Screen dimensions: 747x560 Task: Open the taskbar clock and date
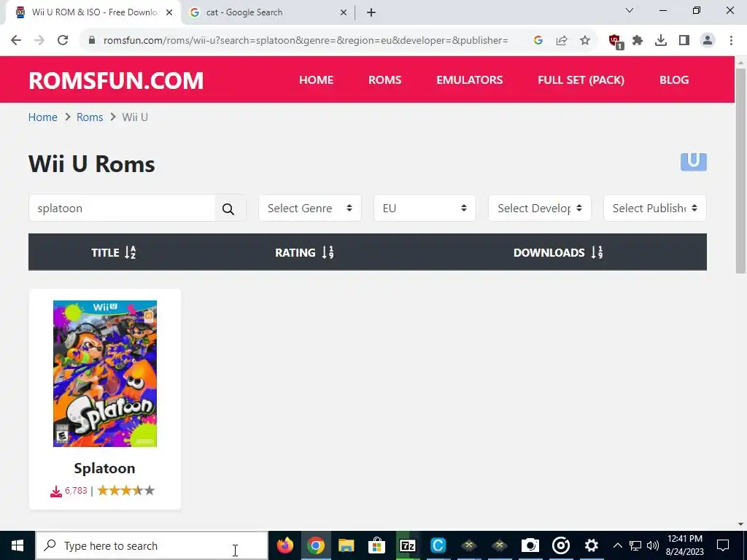point(685,545)
